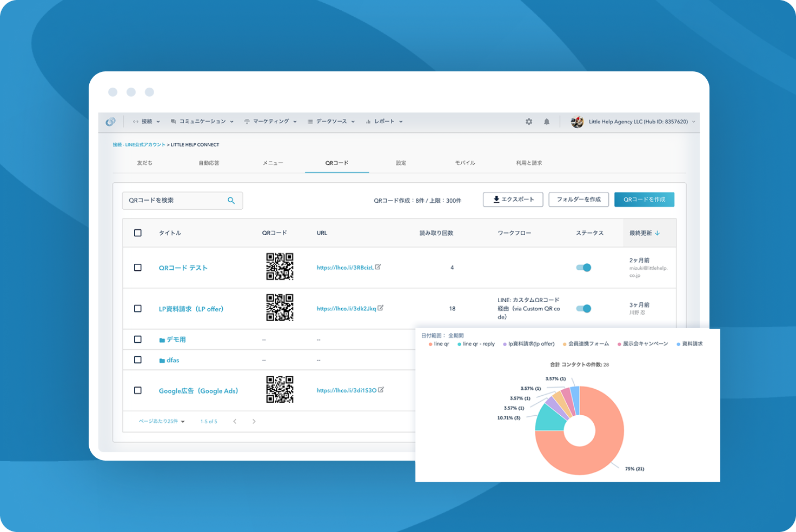Click the settings gear icon
The height and width of the screenshot is (532, 796).
click(529, 122)
